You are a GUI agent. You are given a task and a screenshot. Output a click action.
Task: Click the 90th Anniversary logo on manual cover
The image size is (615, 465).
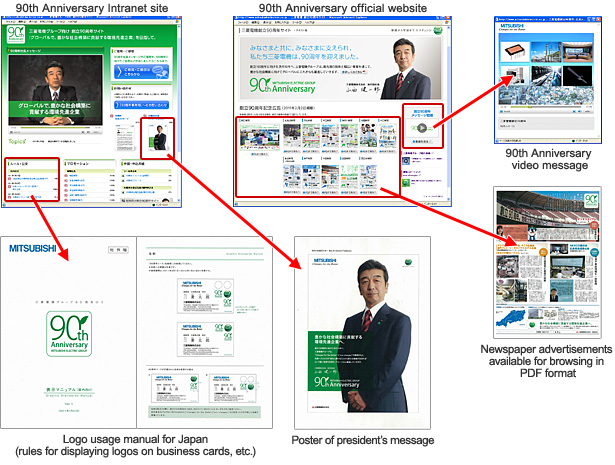coord(69,334)
